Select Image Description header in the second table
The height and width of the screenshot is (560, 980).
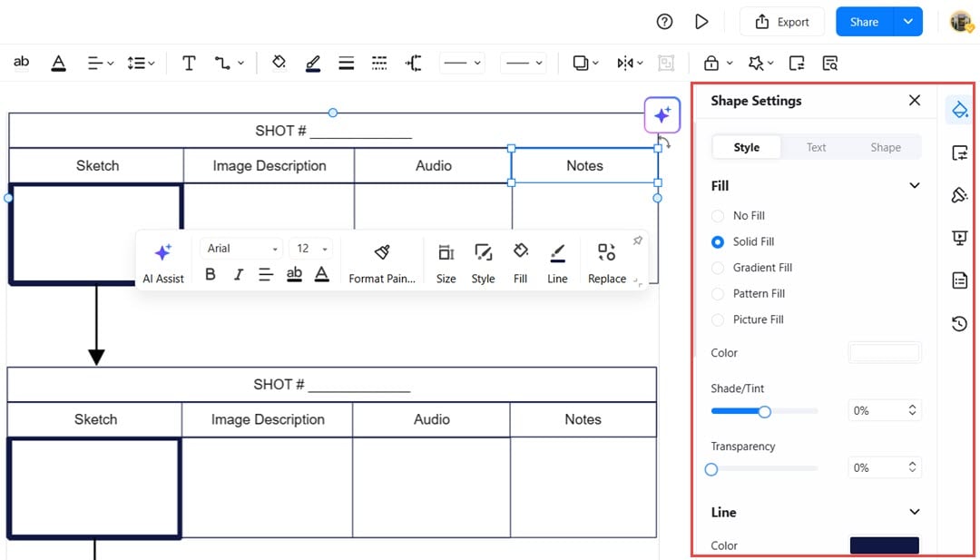coord(268,419)
